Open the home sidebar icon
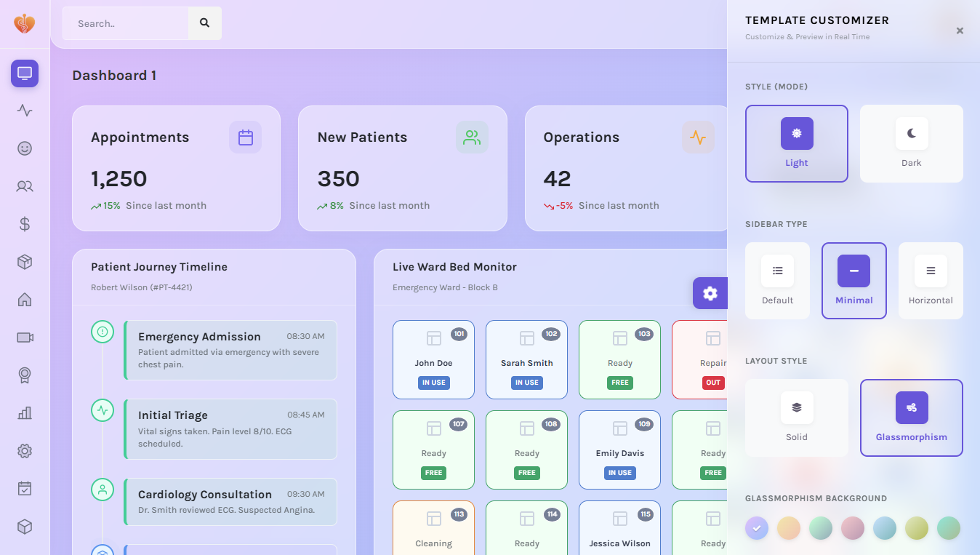The height and width of the screenshot is (555, 980). point(25,300)
